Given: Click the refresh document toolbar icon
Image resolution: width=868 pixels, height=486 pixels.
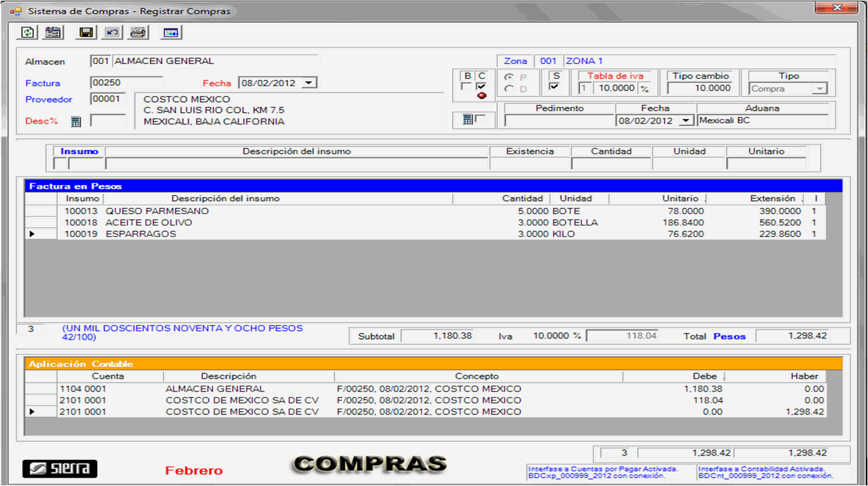Looking at the screenshot, I should 28,32.
